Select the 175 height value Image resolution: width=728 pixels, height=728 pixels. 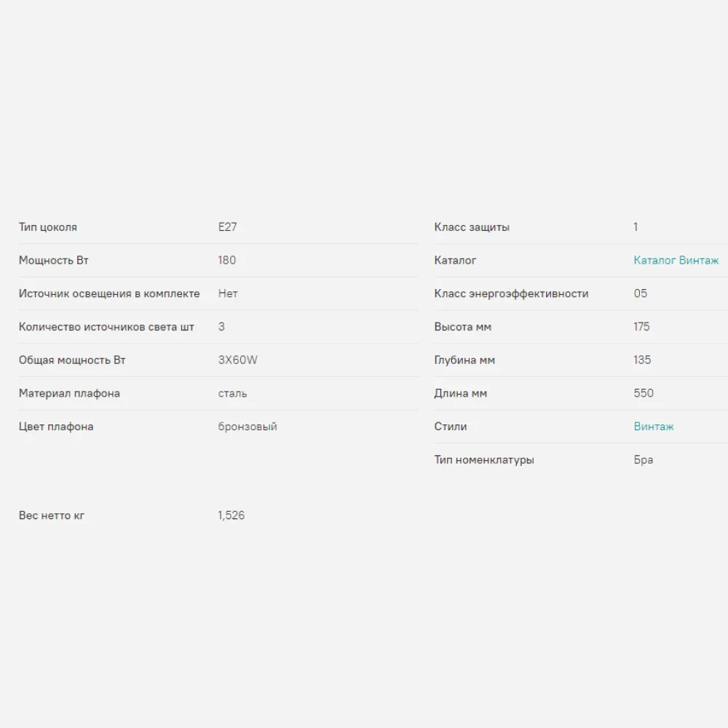coord(641,327)
